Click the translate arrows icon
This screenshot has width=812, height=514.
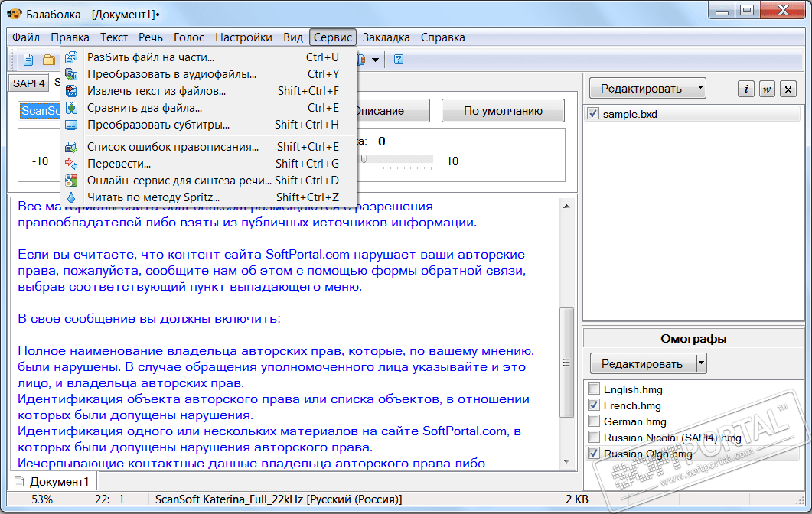coord(71,164)
